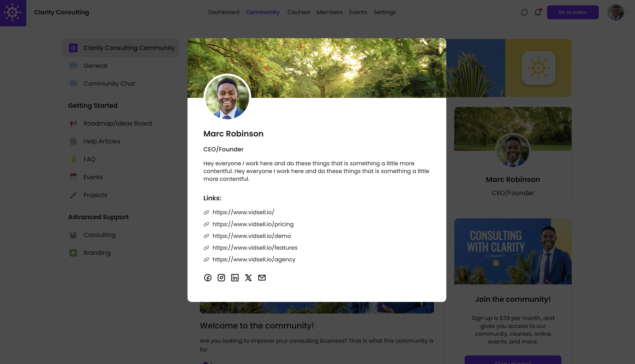This screenshot has width=635, height=364.
Task: Open the vidsell.io/agency link
Action: (x=254, y=260)
